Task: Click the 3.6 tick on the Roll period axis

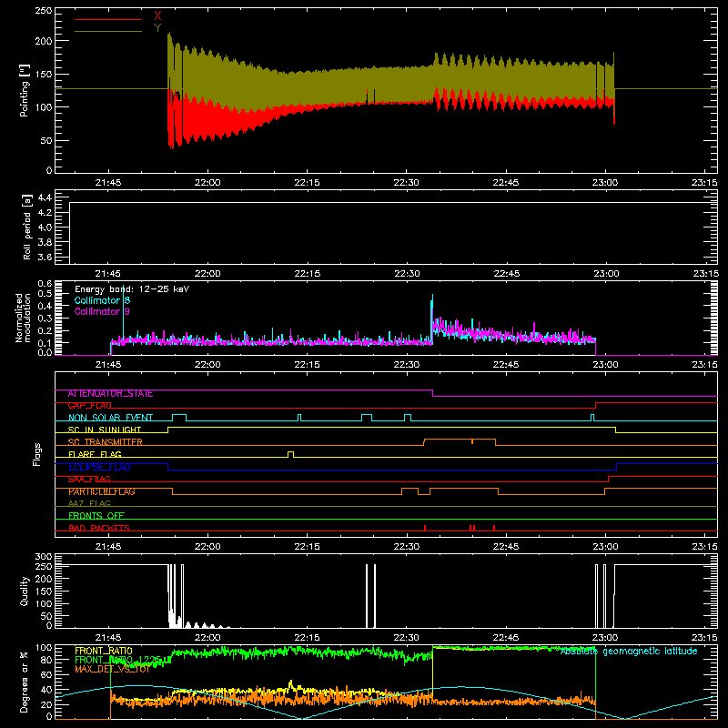Action: [x=45, y=257]
